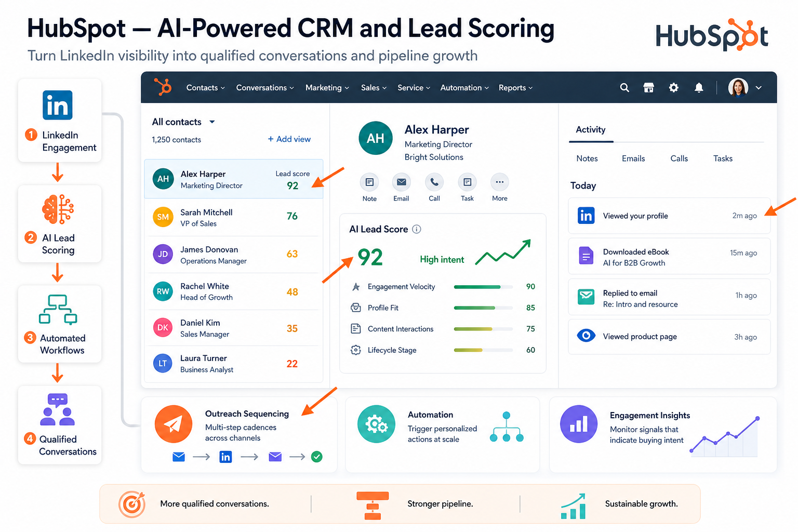The width and height of the screenshot is (798, 532).
Task: Click the AH avatar in profile header
Action: coord(376,138)
